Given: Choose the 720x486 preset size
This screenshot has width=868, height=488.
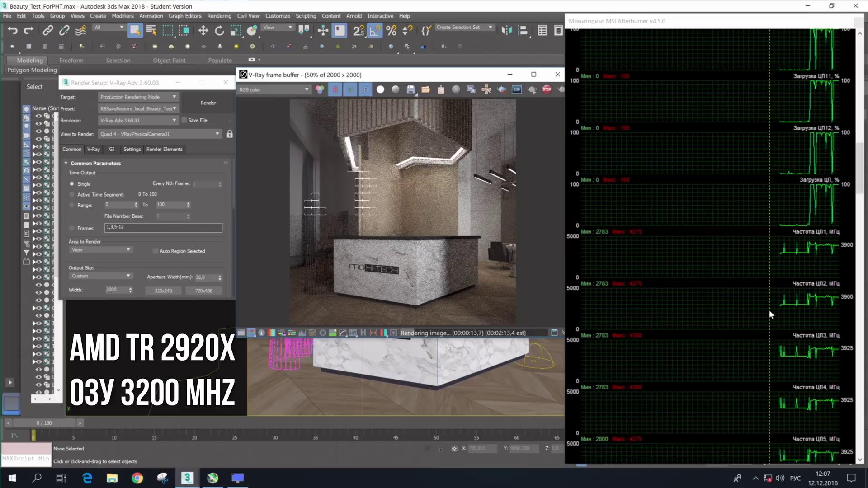Looking at the screenshot, I should tap(203, 291).
